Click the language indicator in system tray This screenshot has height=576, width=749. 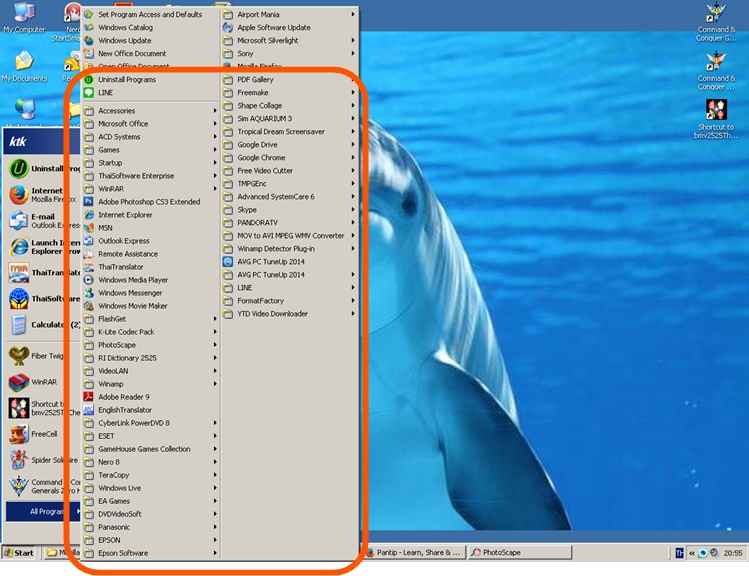680,553
